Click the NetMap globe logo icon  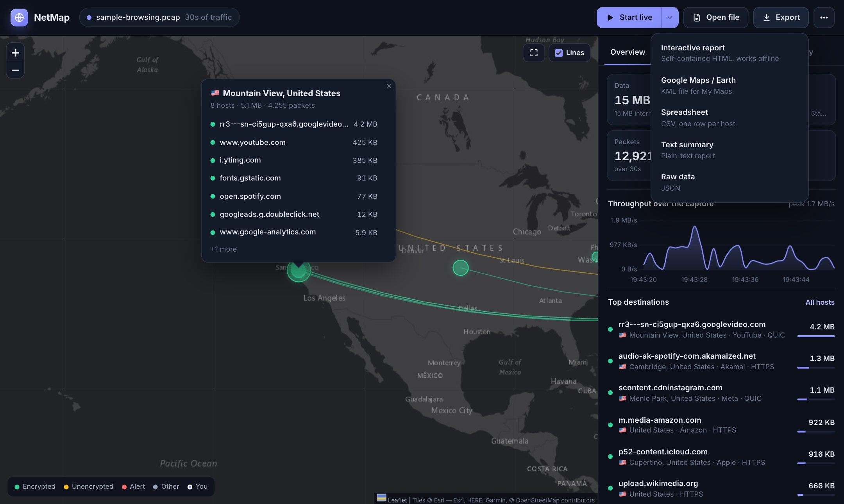tap(19, 18)
